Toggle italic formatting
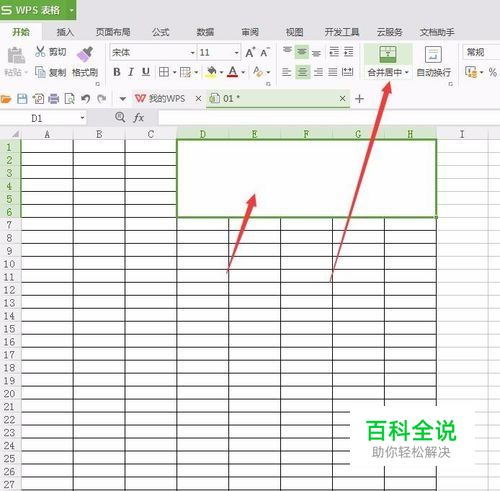The width and height of the screenshot is (500, 491). pos(131,72)
